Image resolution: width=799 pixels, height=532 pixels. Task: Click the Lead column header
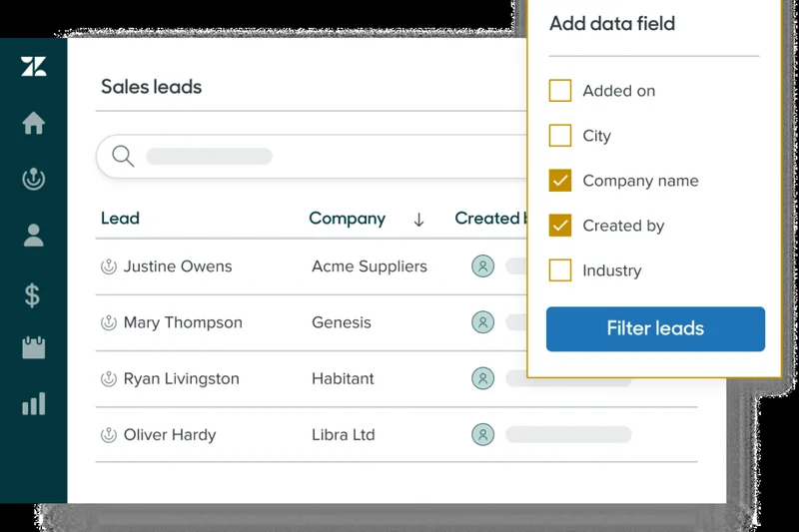click(x=120, y=219)
